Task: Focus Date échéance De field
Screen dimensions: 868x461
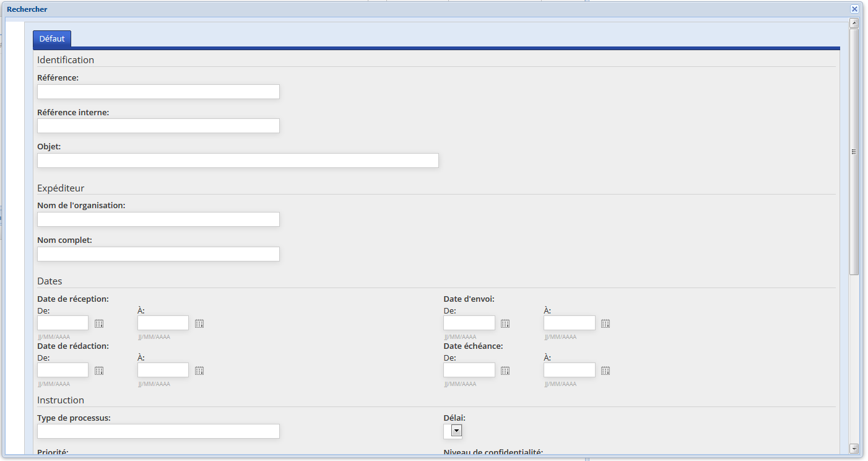Action: coord(469,370)
